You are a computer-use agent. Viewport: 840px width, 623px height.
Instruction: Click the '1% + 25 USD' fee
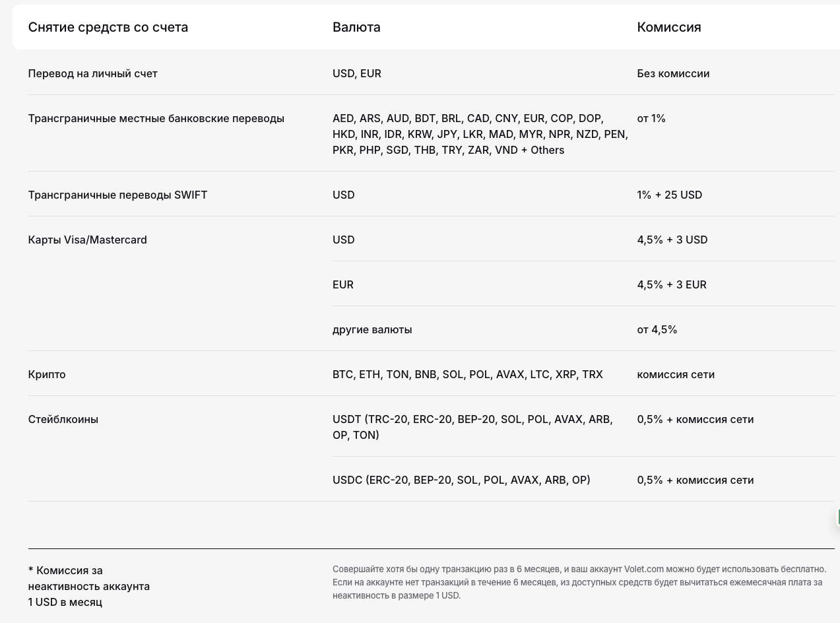(x=669, y=195)
